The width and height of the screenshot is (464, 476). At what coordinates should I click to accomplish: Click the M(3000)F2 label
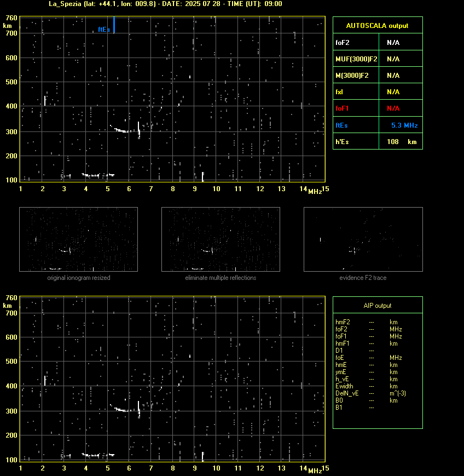click(x=352, y=75)
